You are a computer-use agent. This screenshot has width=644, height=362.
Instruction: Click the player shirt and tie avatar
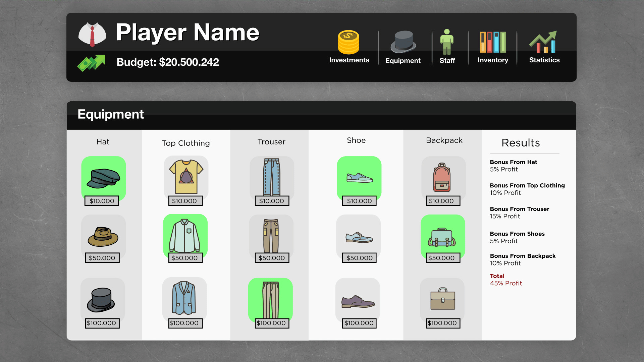tap(92, 34)
